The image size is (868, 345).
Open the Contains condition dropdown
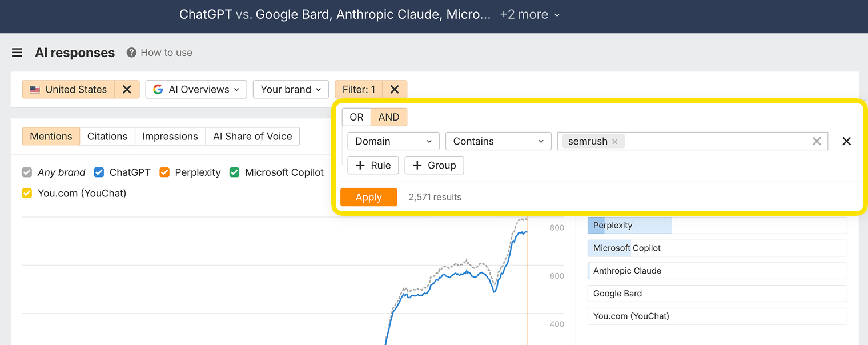[x=498, y=141]
